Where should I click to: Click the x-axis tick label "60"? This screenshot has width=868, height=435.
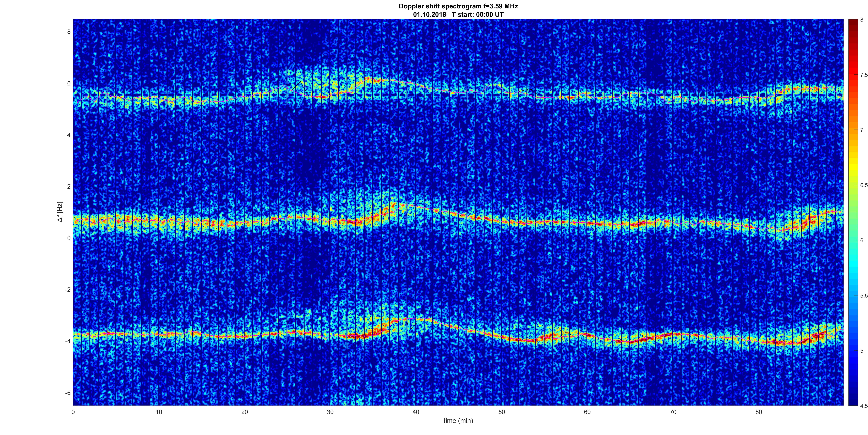click(587, 412)
